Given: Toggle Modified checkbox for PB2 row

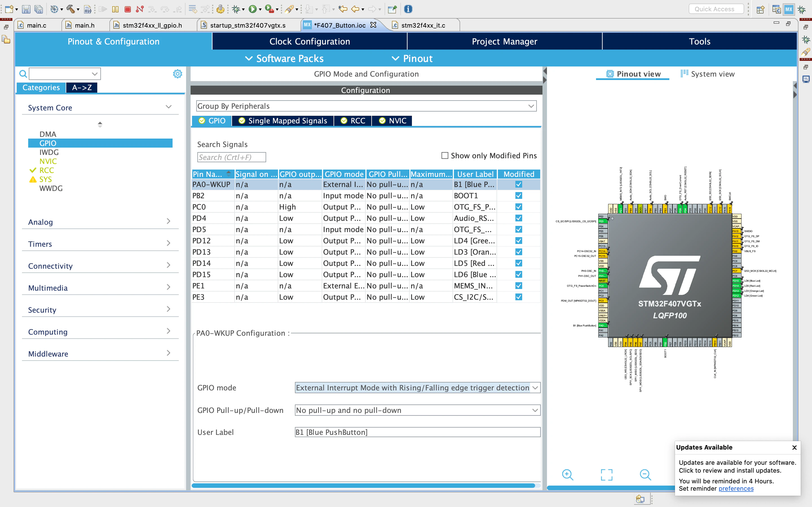Looking at the screenshot, I should [518, 195].
